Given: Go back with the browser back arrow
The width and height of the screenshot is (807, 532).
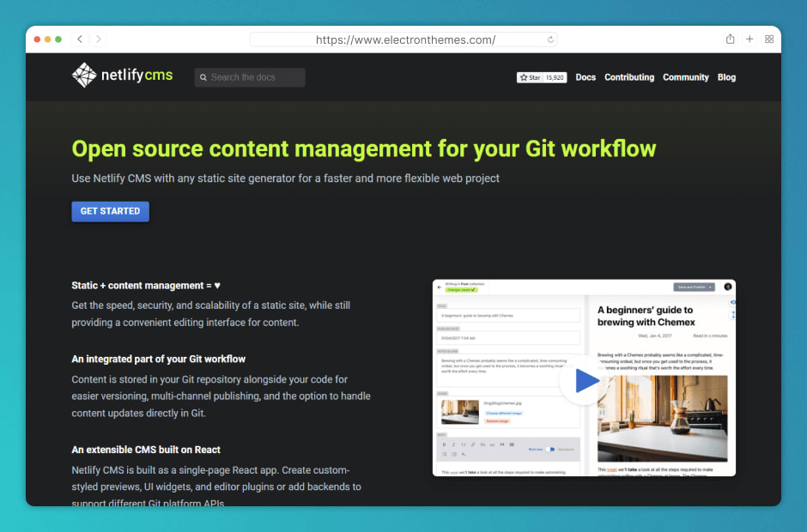Looking at the screenshot, I should [80, 39].
